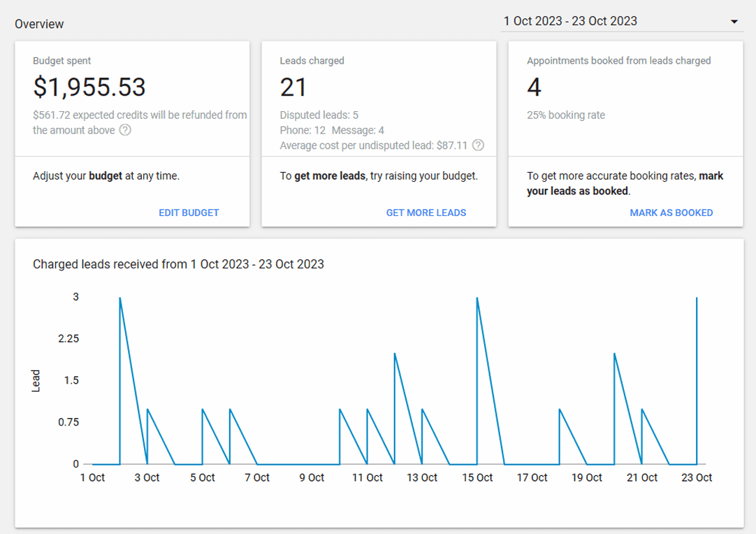Click the 'Message: 4' text

click(x=358, y=130)
